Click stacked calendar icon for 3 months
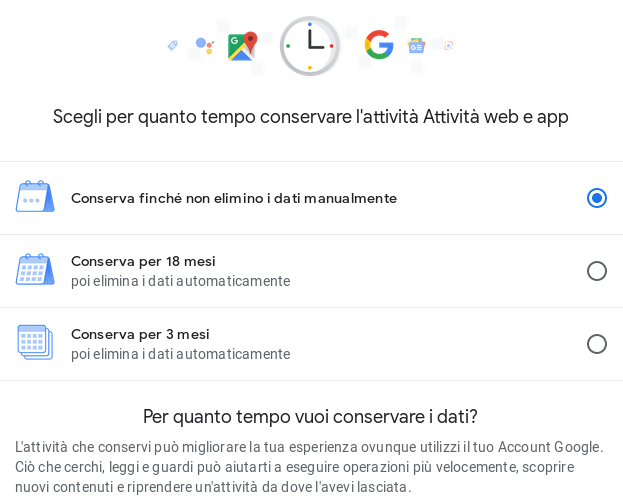623x504 pixels. (x=35, y=343)
